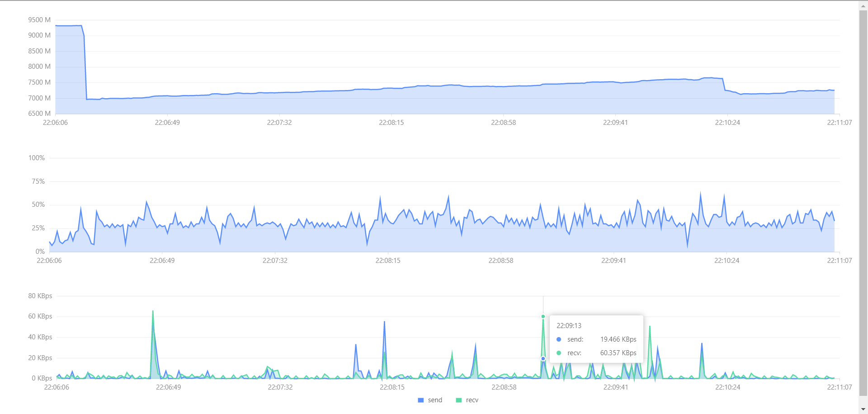This screenshot has height=414, width=868.
Task: Click the blue send dot in the tooltip
Action: coord(559,339)
